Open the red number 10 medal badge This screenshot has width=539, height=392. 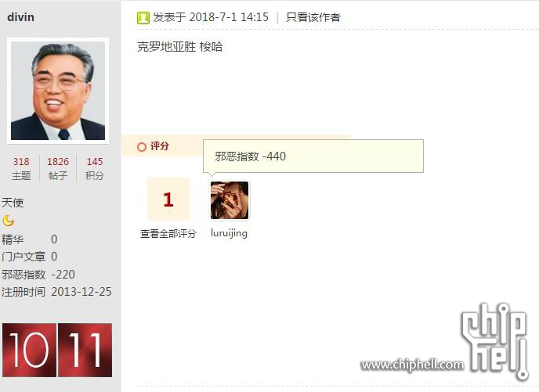[29, 350]
